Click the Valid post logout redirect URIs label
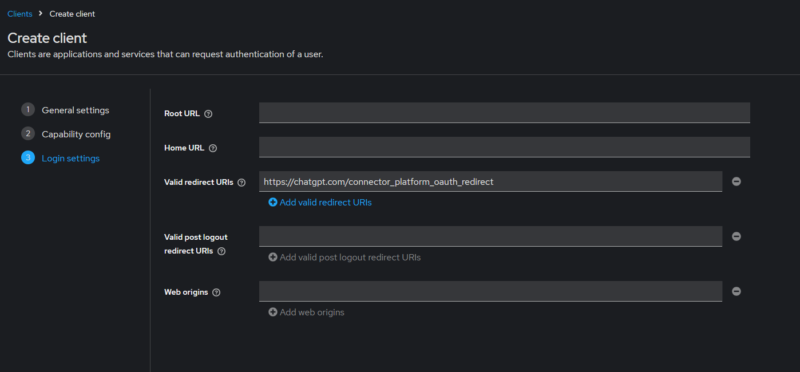Image resolution: width=800 pixels, height=372 pixels. [x=195, y=244]
